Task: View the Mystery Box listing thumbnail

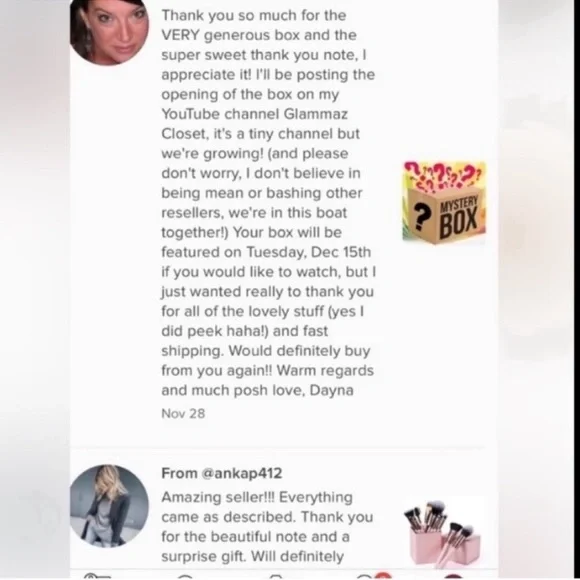Action: click(x=444, y=202)
